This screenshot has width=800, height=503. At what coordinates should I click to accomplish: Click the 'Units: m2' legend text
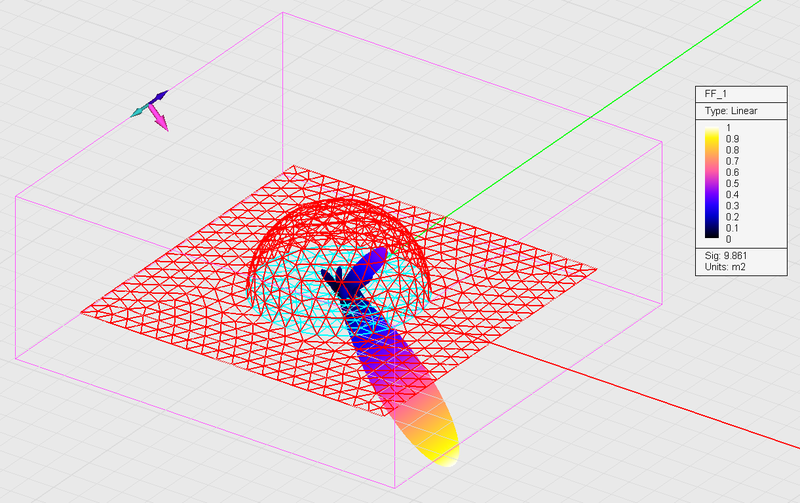(724, 267)
